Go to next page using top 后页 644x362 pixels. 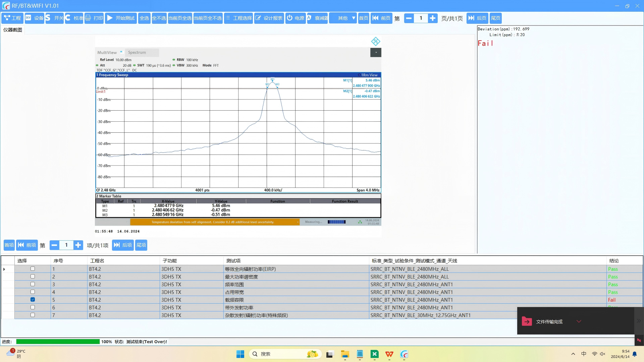point(477,18)
